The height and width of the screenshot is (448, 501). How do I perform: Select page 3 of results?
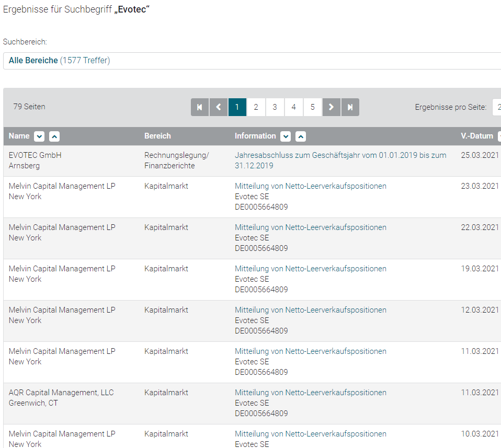[x=275, y=107]
